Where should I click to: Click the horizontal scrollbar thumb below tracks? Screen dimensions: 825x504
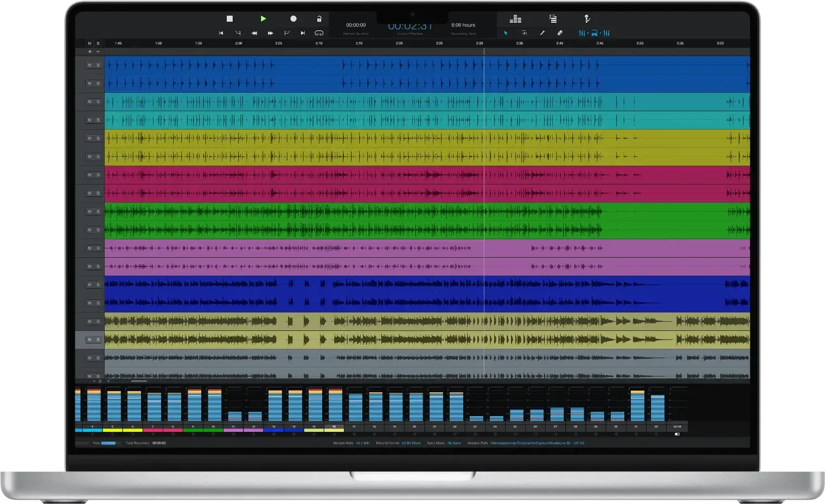click(x=139, y=381)
